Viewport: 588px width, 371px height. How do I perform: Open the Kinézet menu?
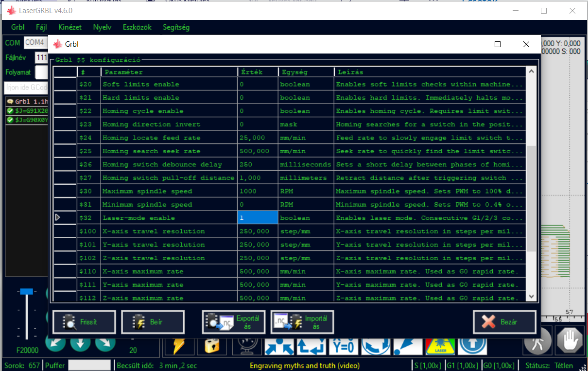click(70, 27)
